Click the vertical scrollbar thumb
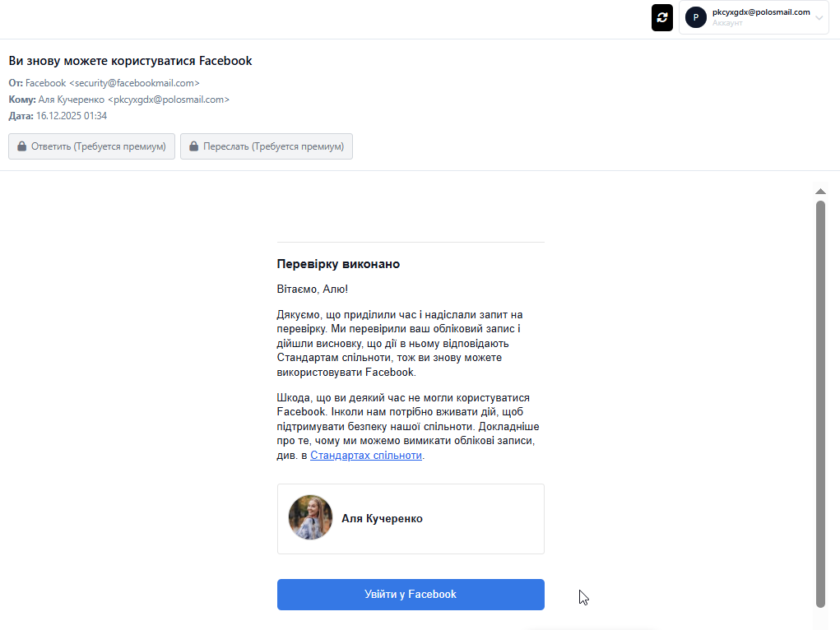 (x=820, y=403)
